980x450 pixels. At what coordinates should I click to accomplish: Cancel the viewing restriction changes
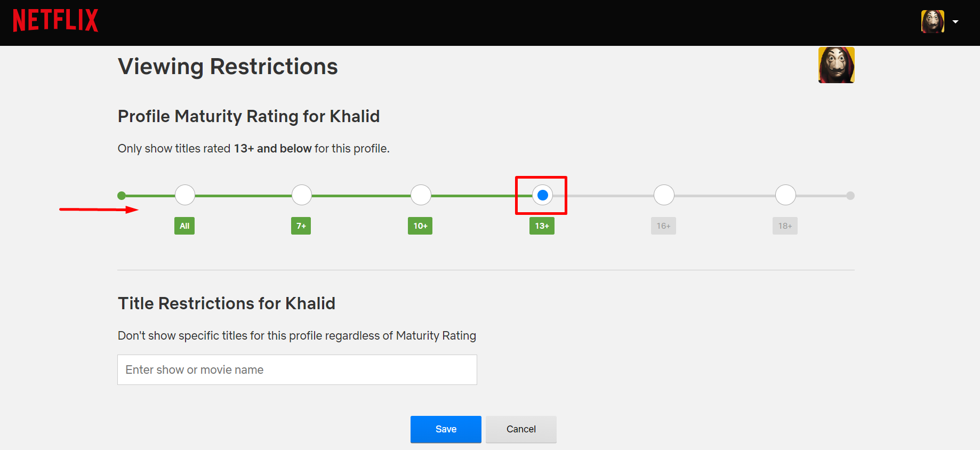click(521, 429)
